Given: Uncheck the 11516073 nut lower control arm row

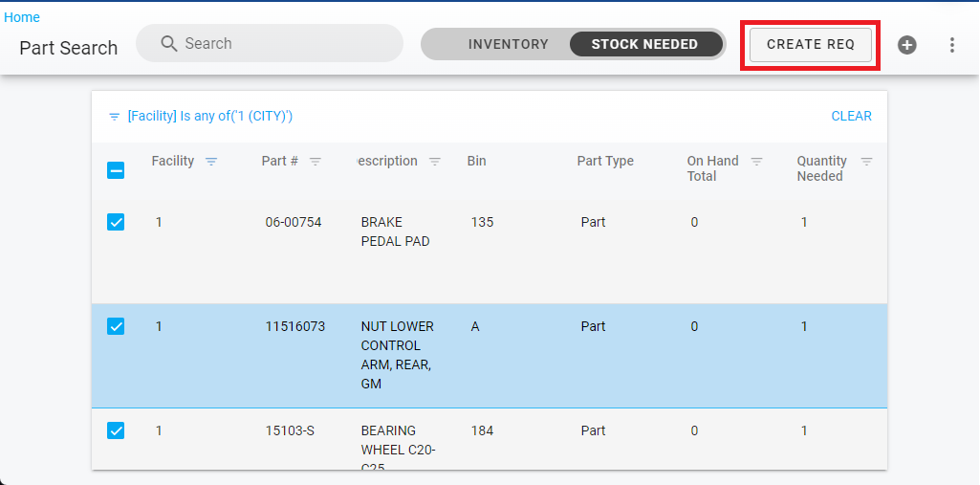Looking at the screenshot, I should pyautogui.click(x=116, y=327).
